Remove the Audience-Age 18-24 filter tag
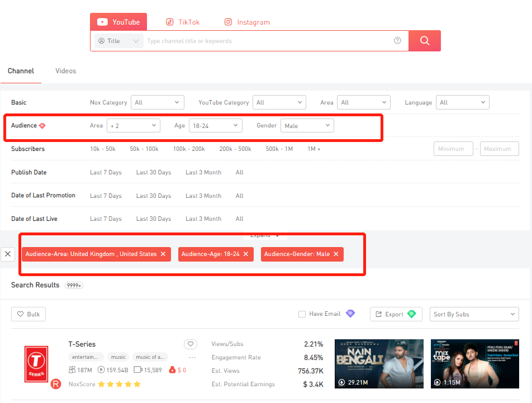This screenshot has width=532, height=403. tap(245, 254)
